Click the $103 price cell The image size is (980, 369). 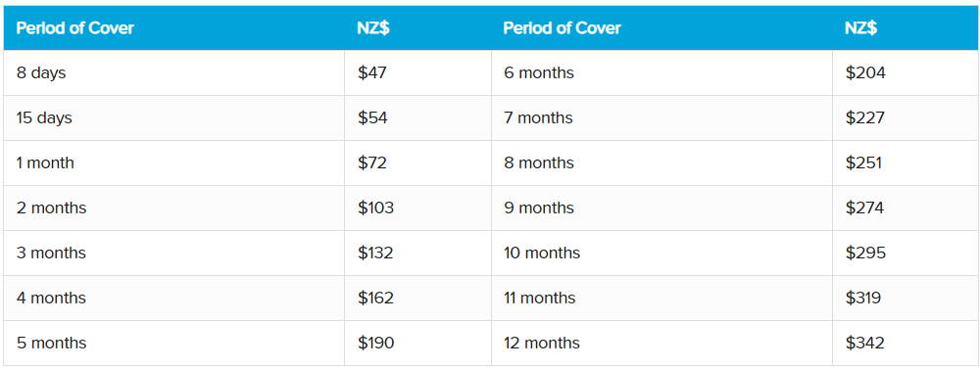point(417,208)
